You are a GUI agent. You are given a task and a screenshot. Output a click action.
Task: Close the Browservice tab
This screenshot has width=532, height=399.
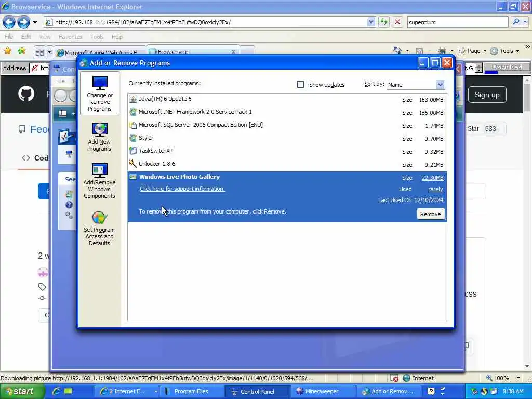233,52
